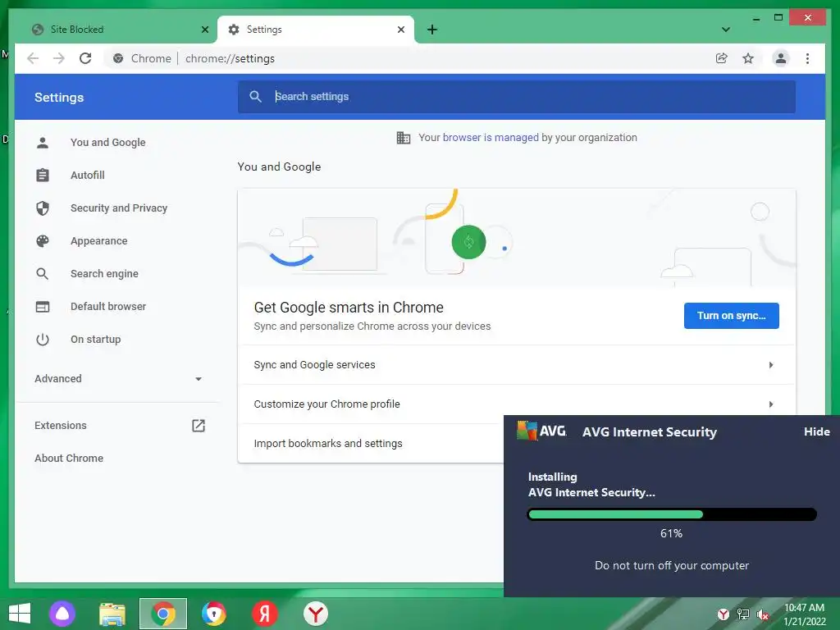
Task: Go back using the browser back arrow
Action: tap(33, 58)
